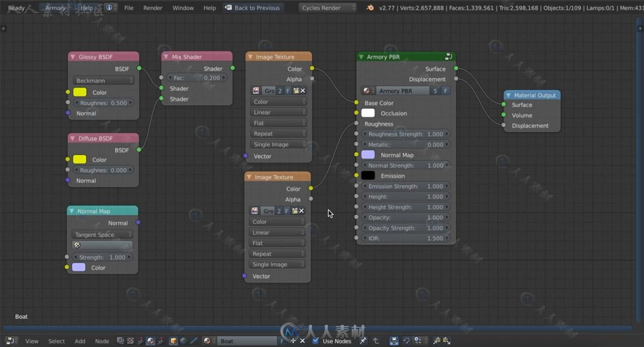This screenshot has width=644, height=347.
Task: Click the Glossy BSDF yellow color swatch
Action: 80,92
